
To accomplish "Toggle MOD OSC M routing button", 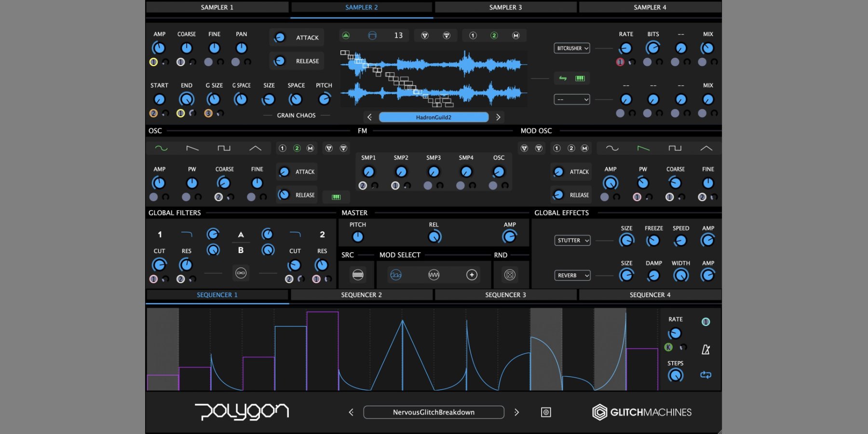I will click(584, 148).
